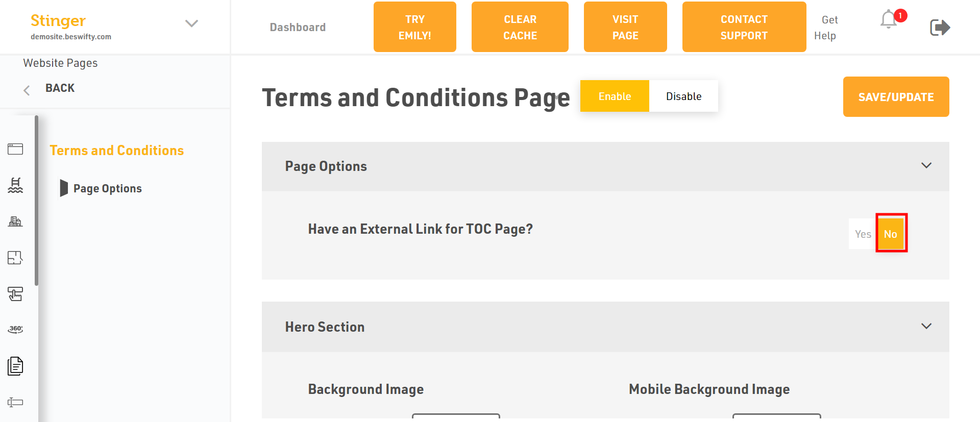Click the logout arrow icon

point(940,28)
